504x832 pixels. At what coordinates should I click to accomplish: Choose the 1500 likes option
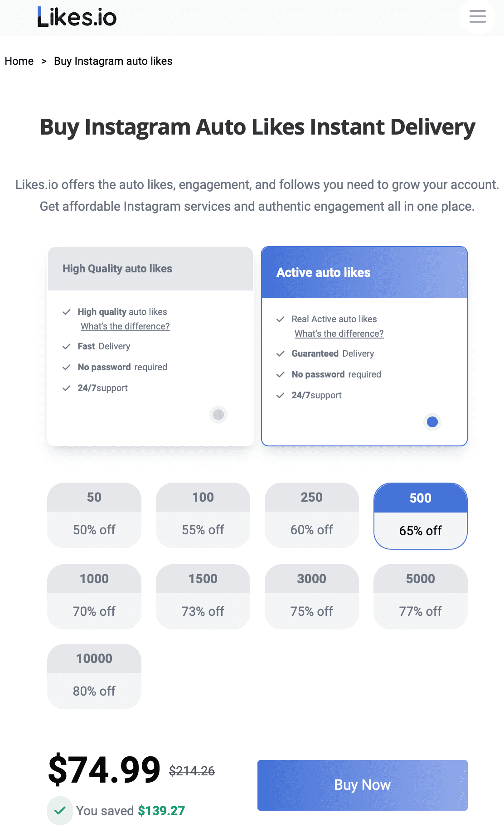pos(203,597)
